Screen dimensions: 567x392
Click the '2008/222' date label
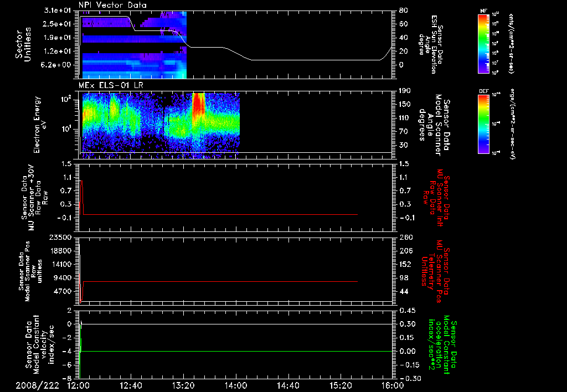(x=37, y=385)
